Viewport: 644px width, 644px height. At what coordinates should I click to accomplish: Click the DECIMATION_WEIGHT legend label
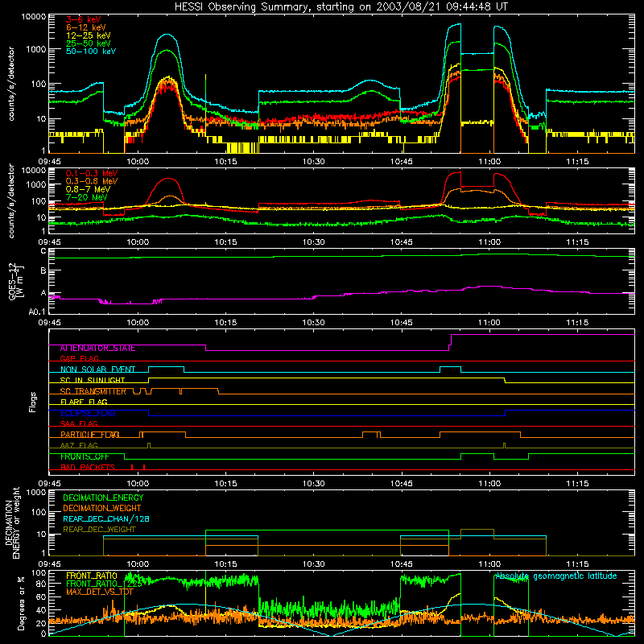(102, 509)
